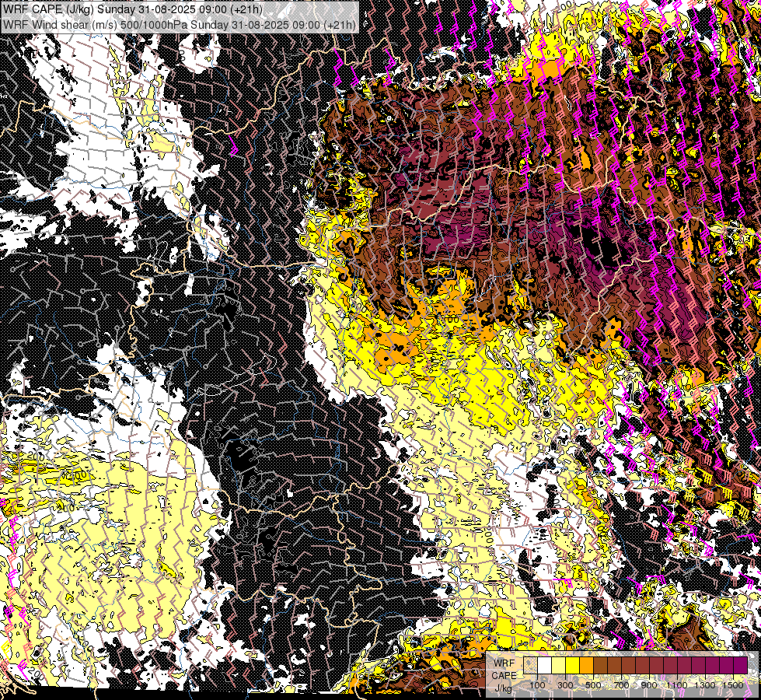Select the bright yellow legend swatch
The image size is (761, 700).
[573, 665]
